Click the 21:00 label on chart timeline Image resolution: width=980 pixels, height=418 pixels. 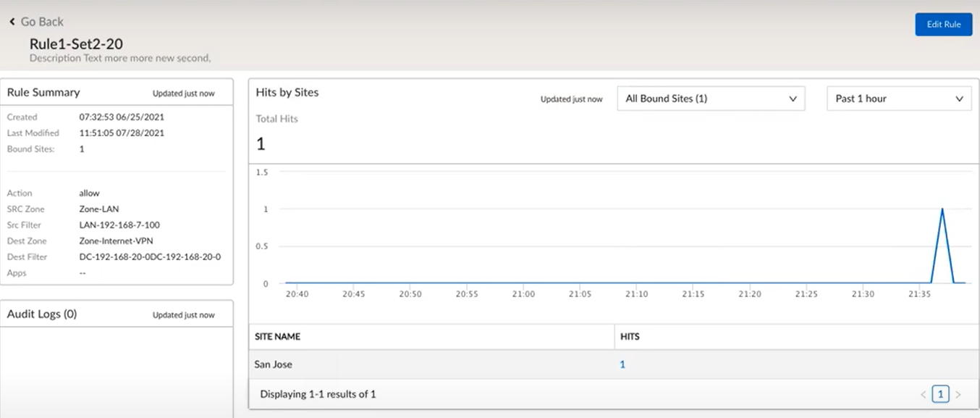[523, 294]
